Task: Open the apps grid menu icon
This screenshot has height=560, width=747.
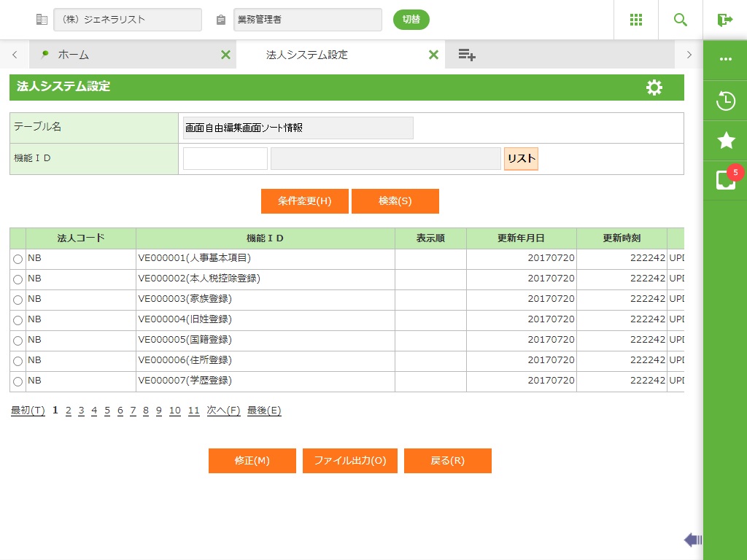Action: pyautogui.click(x=635, y=20)
